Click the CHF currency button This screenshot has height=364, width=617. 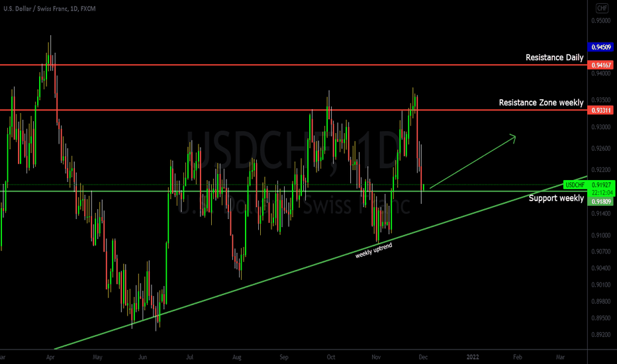[602, 8]
